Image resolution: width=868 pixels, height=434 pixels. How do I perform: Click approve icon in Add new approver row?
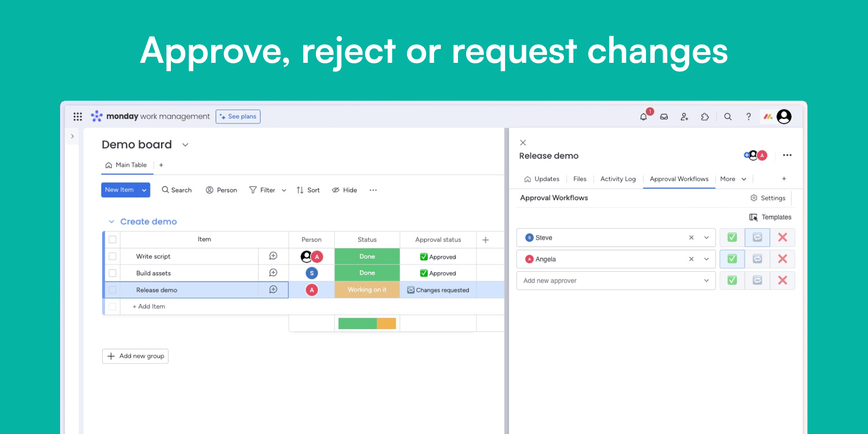[x=732, y=280]
